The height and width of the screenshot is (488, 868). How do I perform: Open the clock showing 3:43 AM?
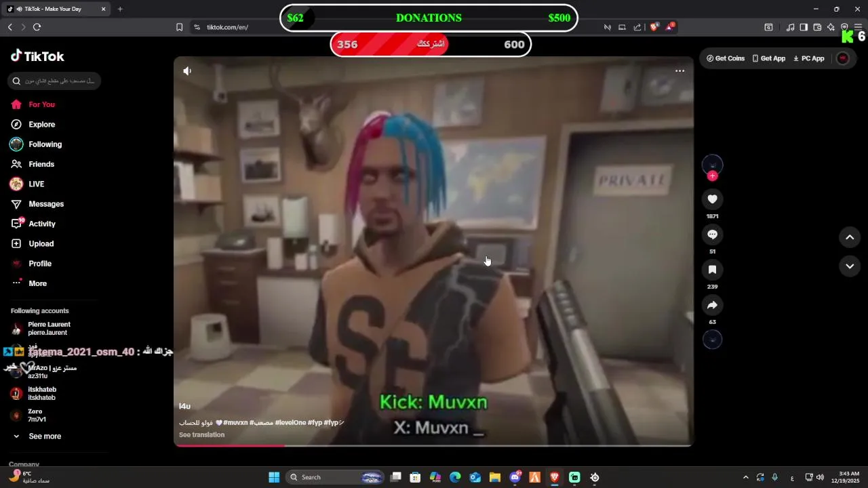point(849,477)
